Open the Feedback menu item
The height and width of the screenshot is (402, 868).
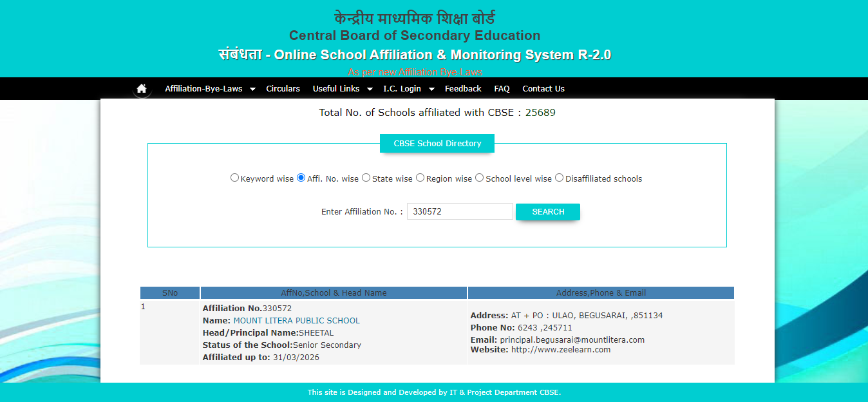pyautogui.click(x=463, y=89)
